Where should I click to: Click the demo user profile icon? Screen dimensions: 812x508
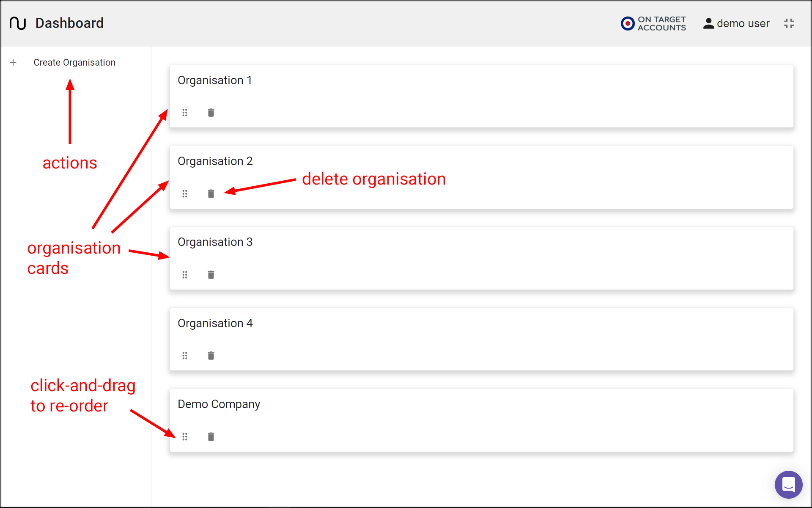coord(708,23)
